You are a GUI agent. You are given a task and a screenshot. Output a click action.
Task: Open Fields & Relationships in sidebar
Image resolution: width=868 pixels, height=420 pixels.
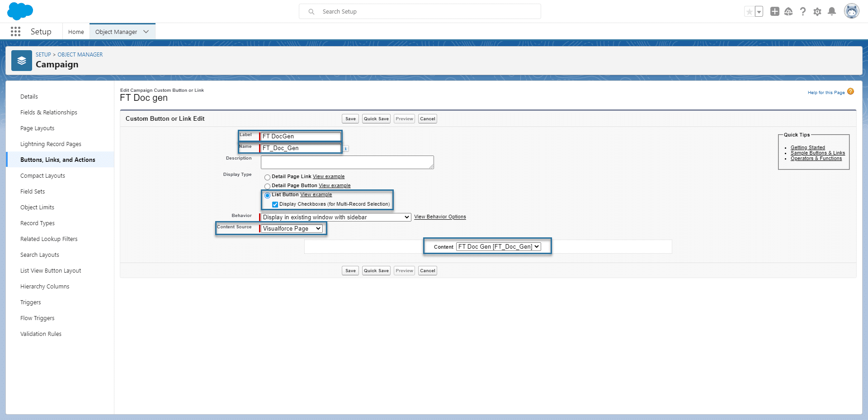click(x=49, y=113)
